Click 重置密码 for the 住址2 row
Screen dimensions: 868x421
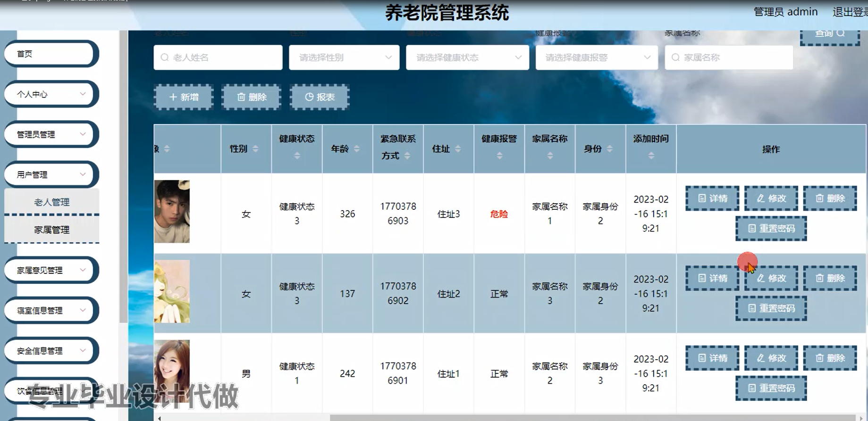771,308
